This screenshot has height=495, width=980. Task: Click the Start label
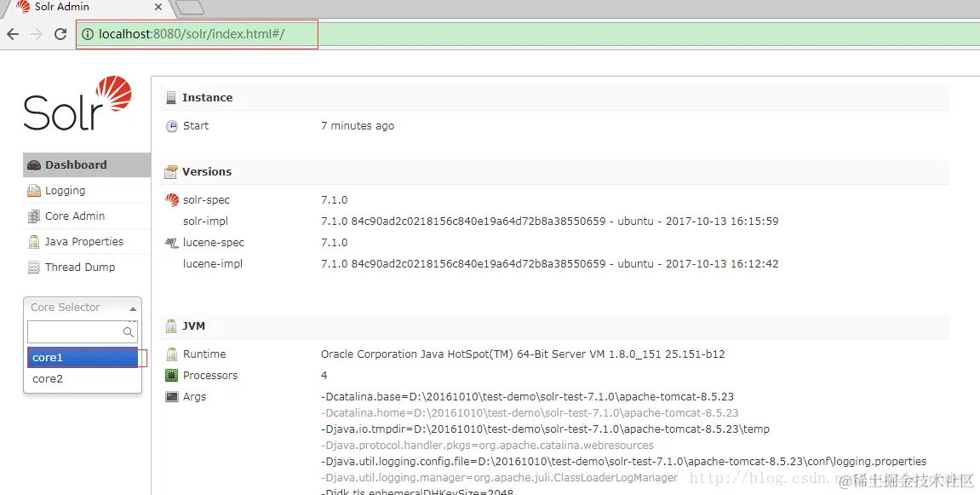pyautogui.click(x=196, y=126)
